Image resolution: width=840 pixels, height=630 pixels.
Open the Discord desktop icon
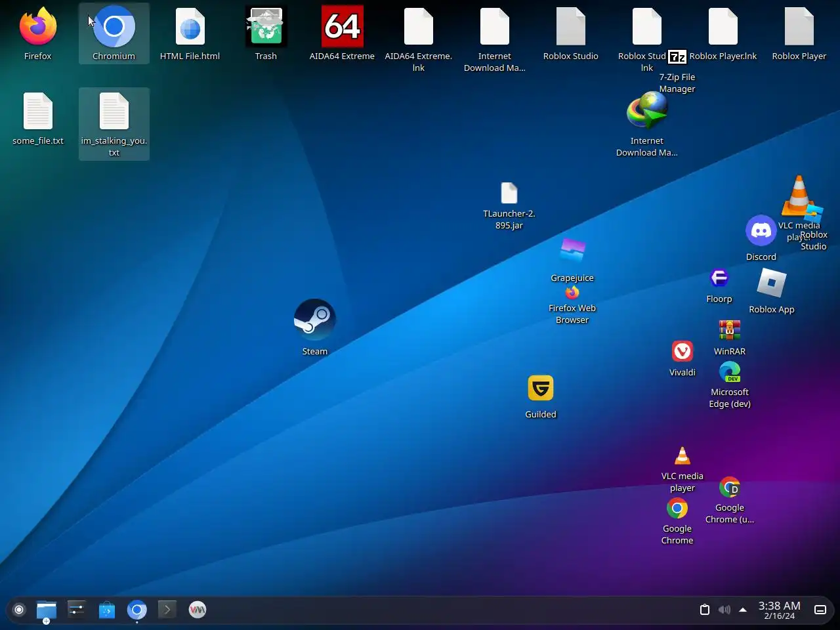[x=761, y=230]
